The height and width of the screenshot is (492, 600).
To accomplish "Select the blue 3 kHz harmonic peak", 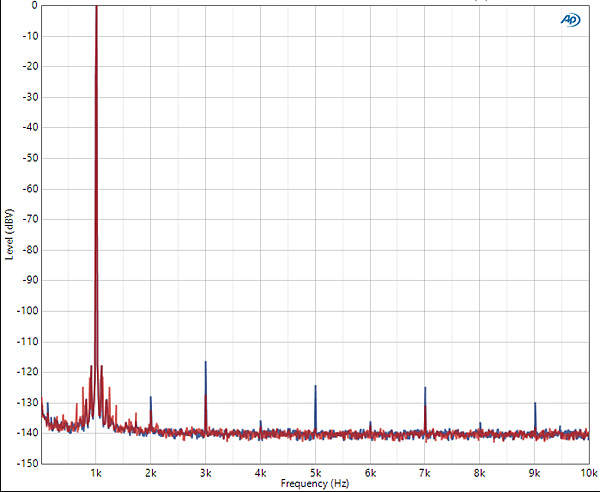I will (x=205, y=364).
